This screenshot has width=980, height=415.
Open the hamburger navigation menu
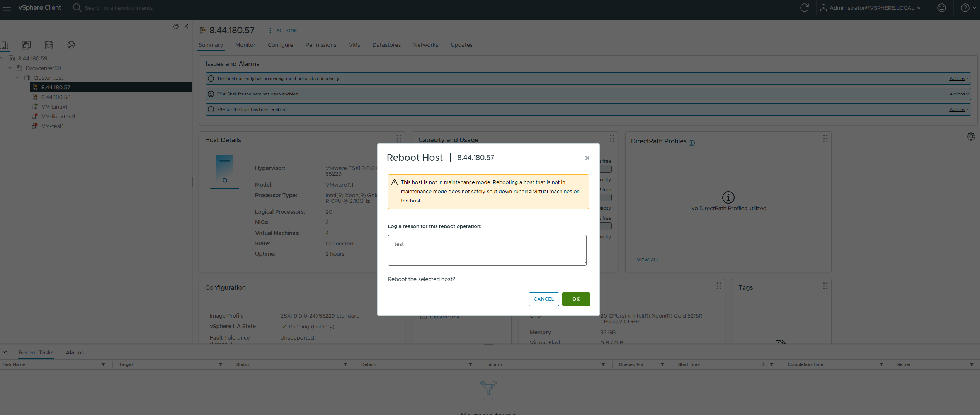pyautogui.click(x=7, y=8)
